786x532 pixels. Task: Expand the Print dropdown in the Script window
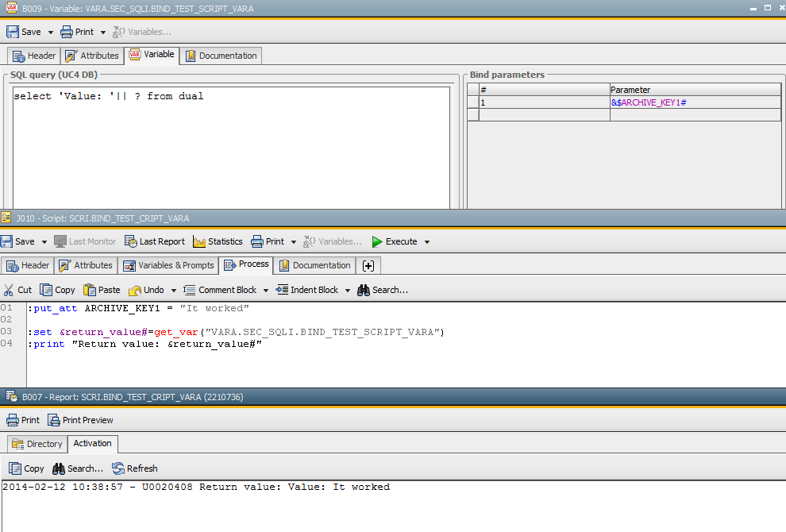293,241
